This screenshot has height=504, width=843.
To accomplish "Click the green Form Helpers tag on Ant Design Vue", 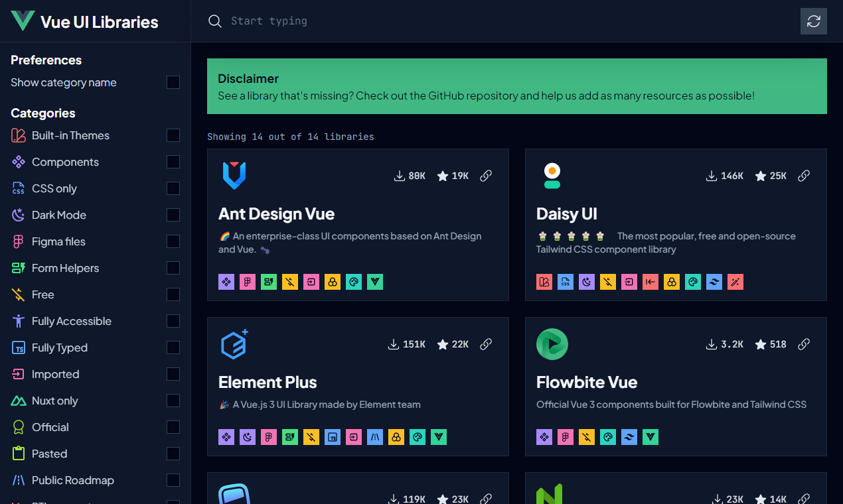I will point(269,282).
